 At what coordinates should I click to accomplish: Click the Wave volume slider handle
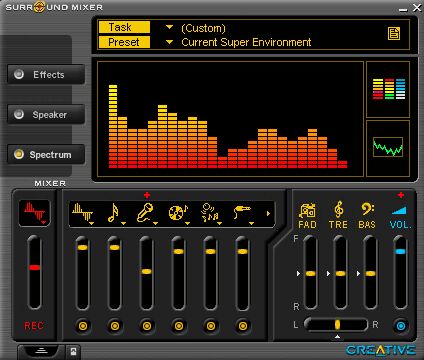[82, 248]
